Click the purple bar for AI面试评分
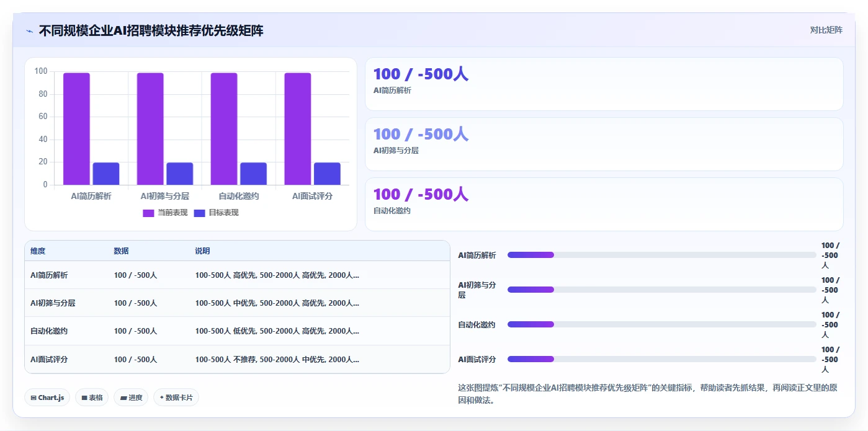 (298, 129)
